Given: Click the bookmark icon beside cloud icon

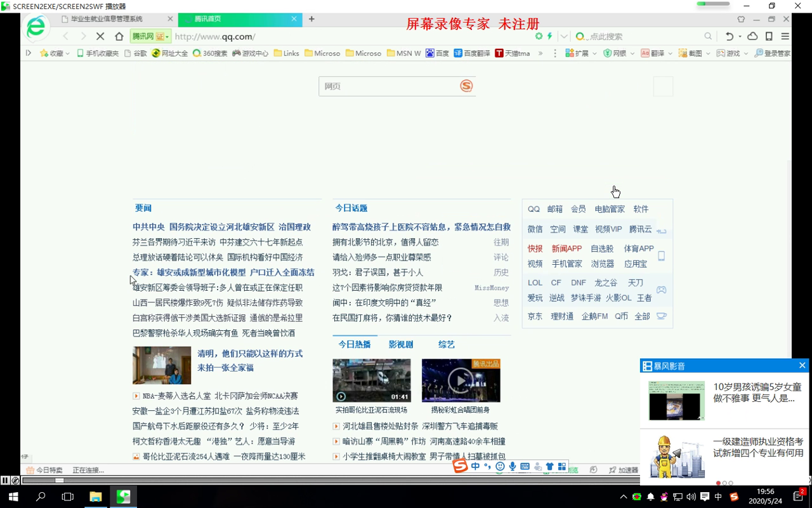Looking at the screenshot, I should [769, 36].
